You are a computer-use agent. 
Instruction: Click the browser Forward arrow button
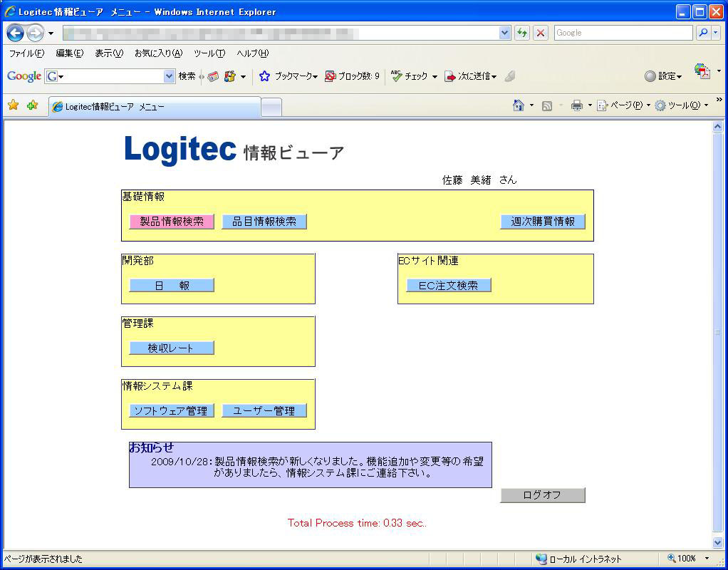36,33
